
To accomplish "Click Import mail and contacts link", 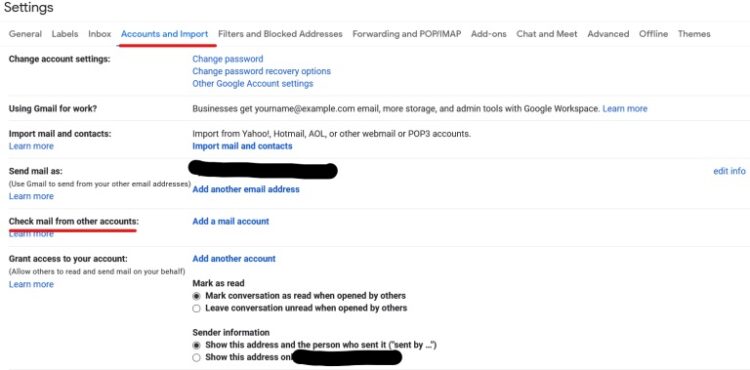I will pyautogui.click(x=242, y=146).
